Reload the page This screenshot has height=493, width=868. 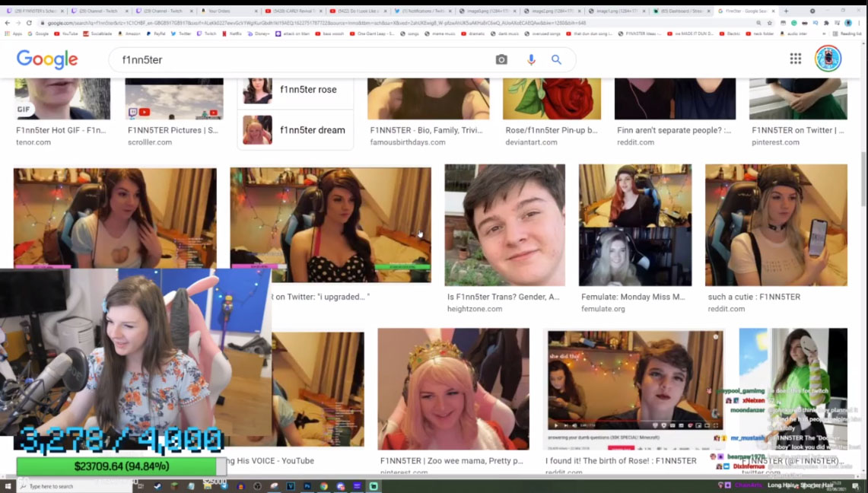[x=29, y=23]
